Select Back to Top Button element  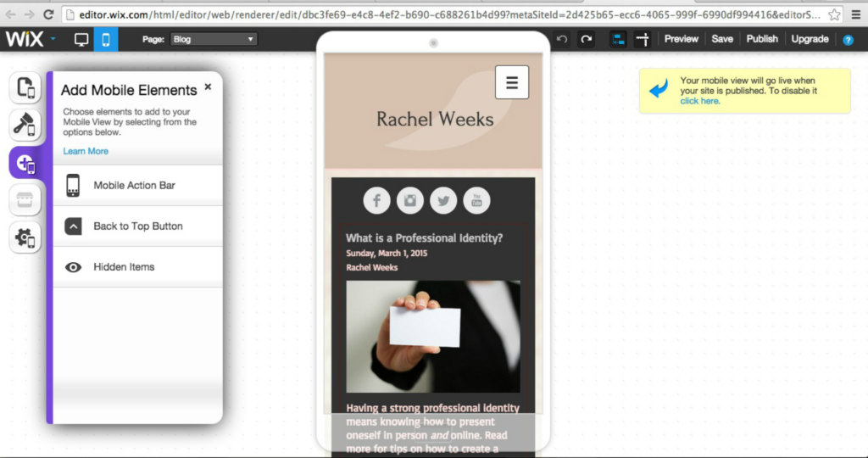point(137,226)
